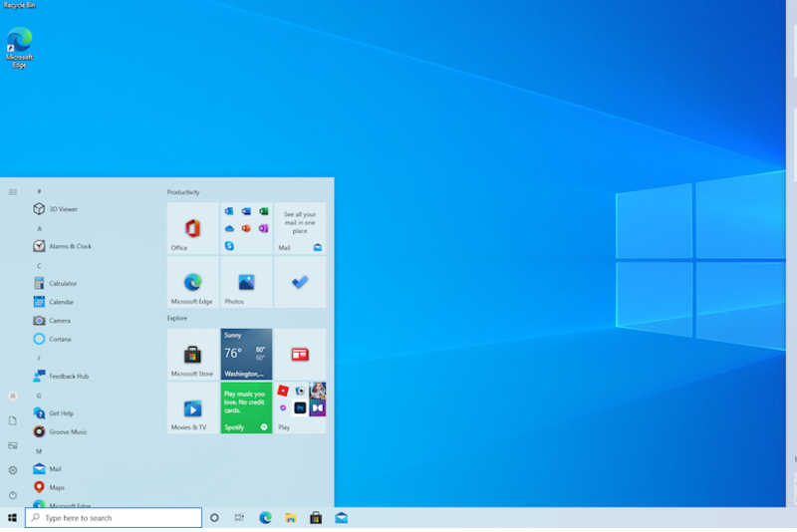Open Roblox in the Play folder tile

283,391
